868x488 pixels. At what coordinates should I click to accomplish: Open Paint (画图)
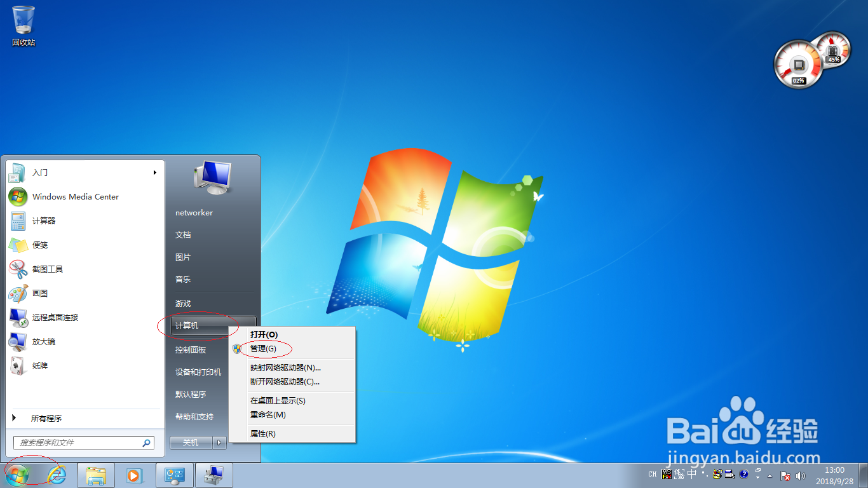pyautogui.click(x=86, y=294)
